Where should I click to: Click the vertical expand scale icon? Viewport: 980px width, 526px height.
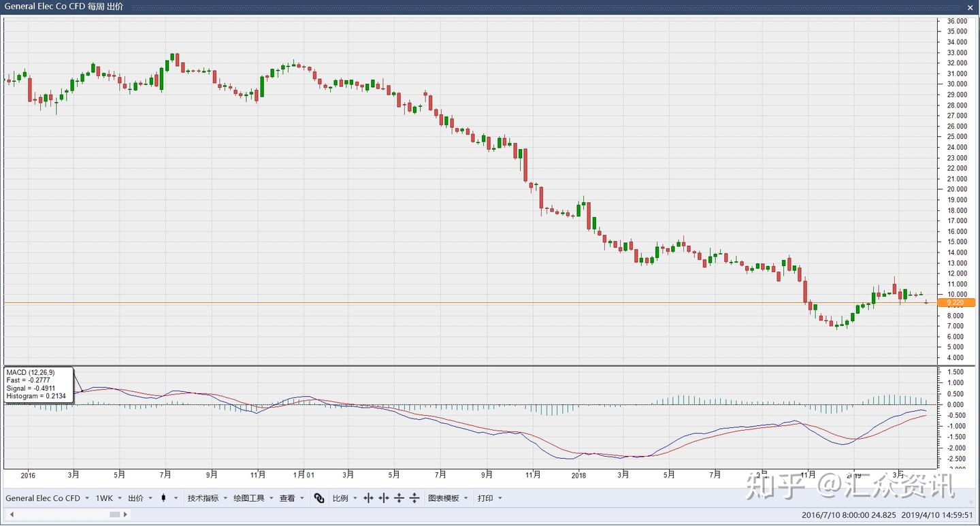click(399, 498)
